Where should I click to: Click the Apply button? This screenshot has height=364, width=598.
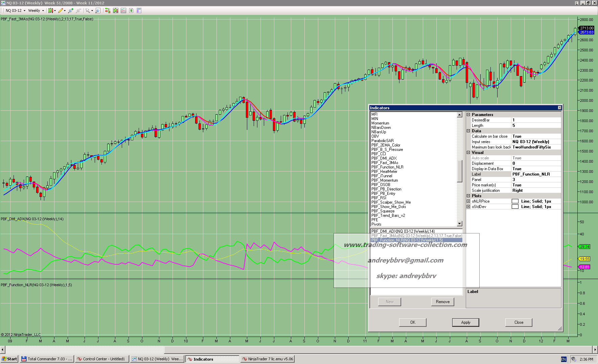tap(465, 322)
